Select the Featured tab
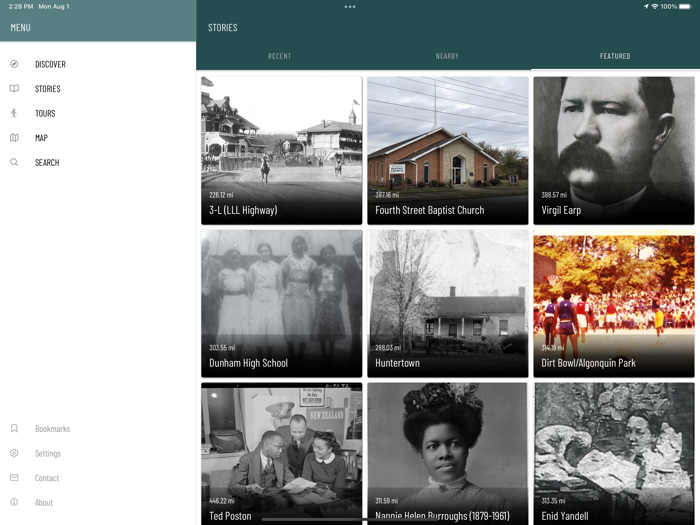 (615, 56)
